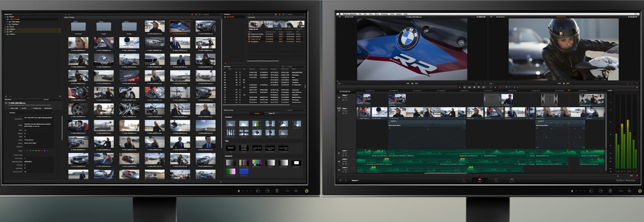Go to the Color page
The image size is (644, 222).
(x=496, y=180)
